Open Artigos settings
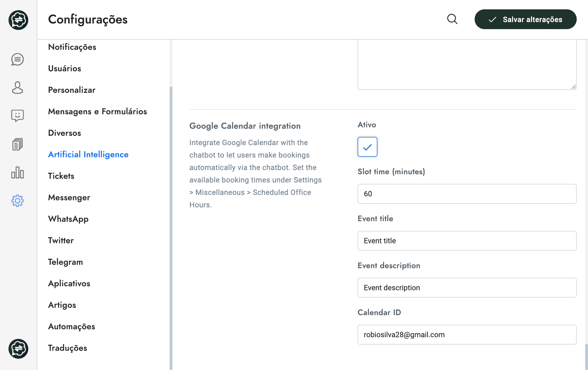The height and width of the screenshot is (370, 588). coord(62,305)
